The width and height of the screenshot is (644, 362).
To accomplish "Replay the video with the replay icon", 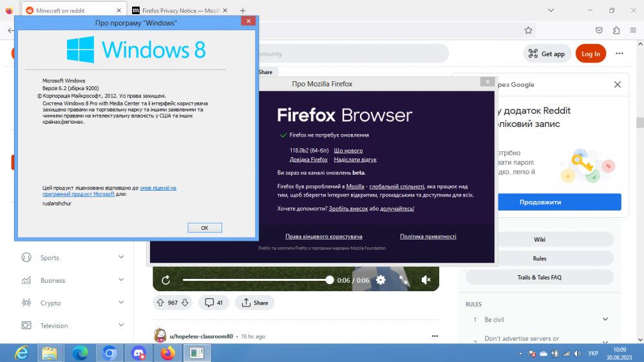I will [166, 280].
